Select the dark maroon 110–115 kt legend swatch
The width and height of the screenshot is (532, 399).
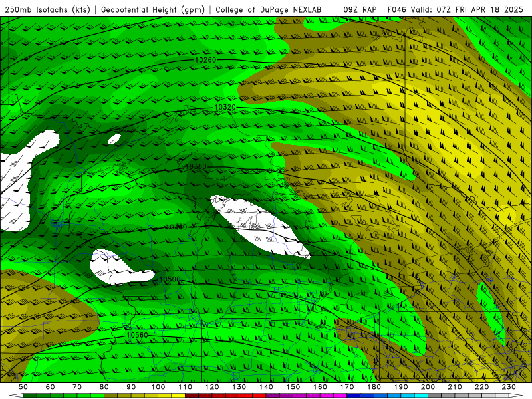coord(192,396)
